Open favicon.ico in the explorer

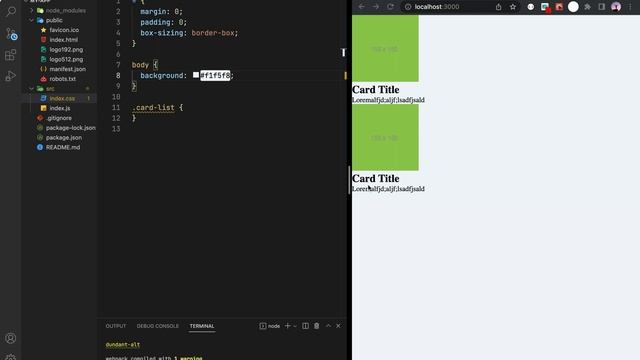[x=64, y=30]
